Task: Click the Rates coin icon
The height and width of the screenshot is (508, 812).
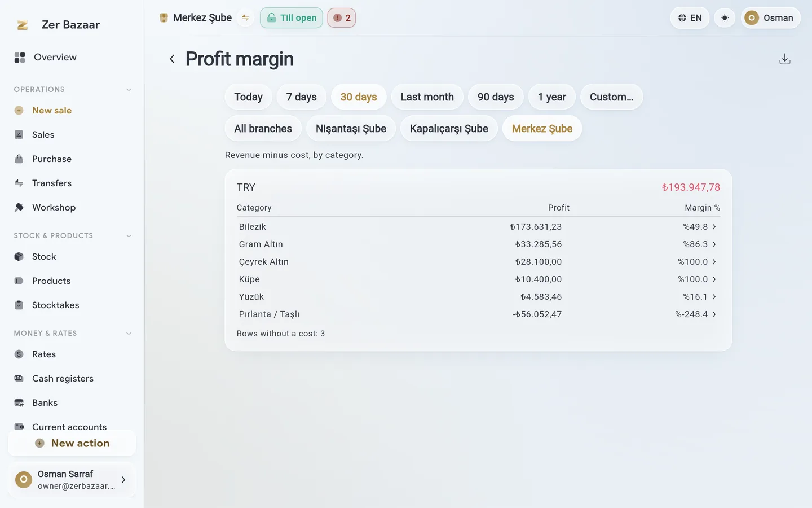Action: [x=19, y=354]
